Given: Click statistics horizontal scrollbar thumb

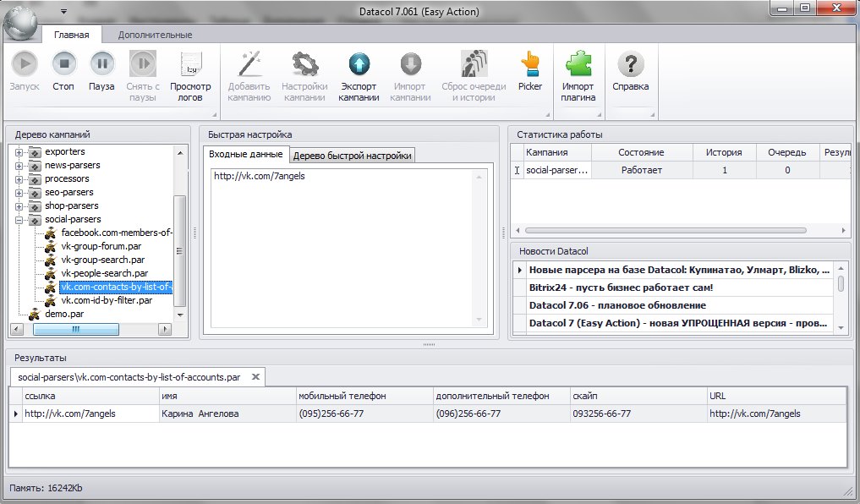Looking at the screenshot, I should (x=666, y=230).
